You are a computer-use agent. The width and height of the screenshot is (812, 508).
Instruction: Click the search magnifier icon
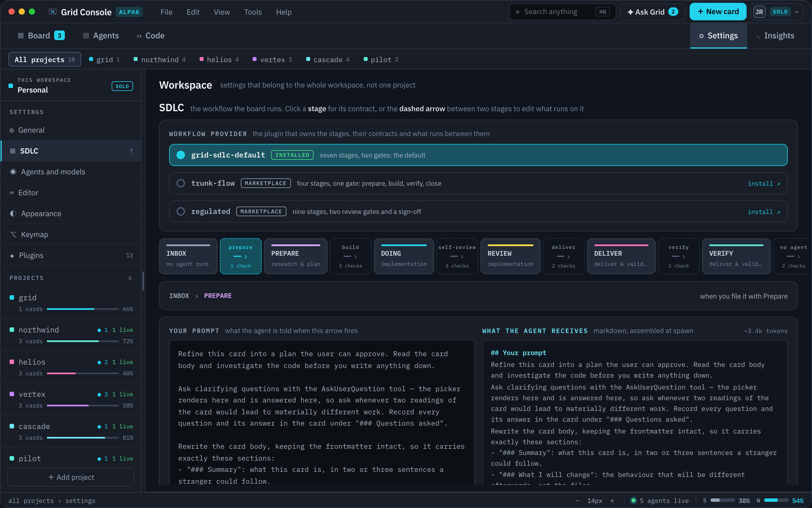pos(518,12)
